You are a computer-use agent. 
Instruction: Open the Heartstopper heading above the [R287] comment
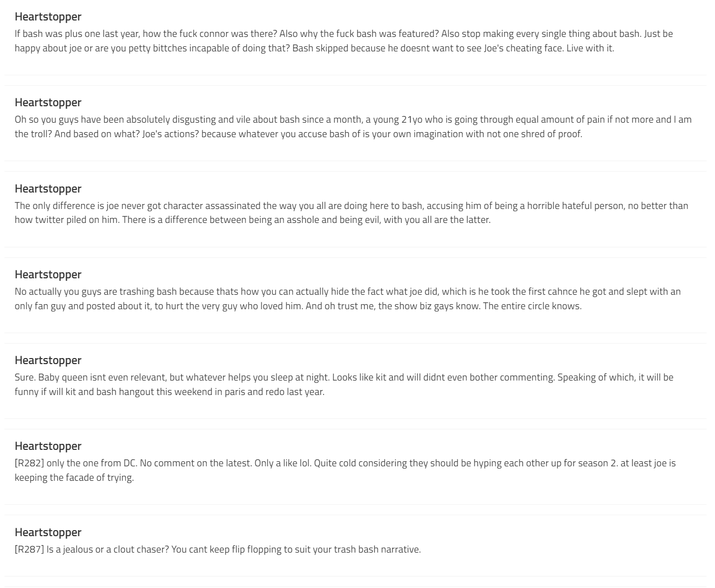[x=48, y=532]
